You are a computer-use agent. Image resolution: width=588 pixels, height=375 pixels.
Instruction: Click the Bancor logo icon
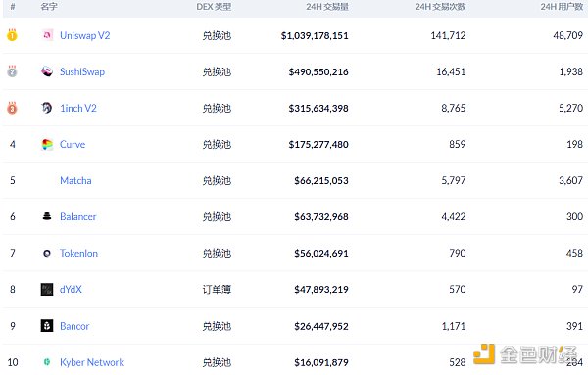[47, 325]
